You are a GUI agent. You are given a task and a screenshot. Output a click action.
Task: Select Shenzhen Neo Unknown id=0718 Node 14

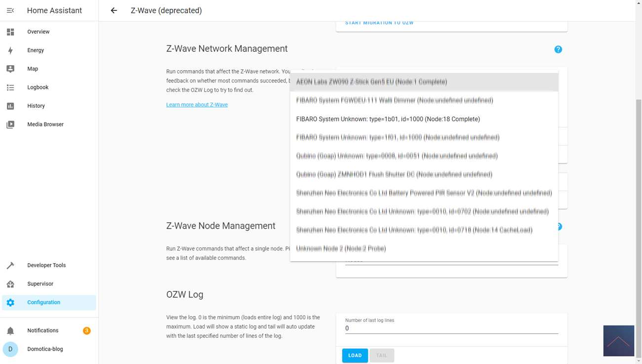point(424,230)
